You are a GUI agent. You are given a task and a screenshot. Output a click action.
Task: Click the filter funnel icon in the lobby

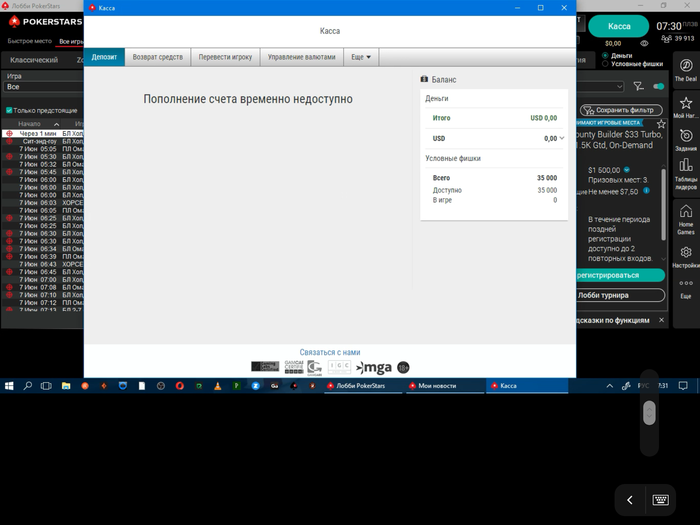point(638,86)
